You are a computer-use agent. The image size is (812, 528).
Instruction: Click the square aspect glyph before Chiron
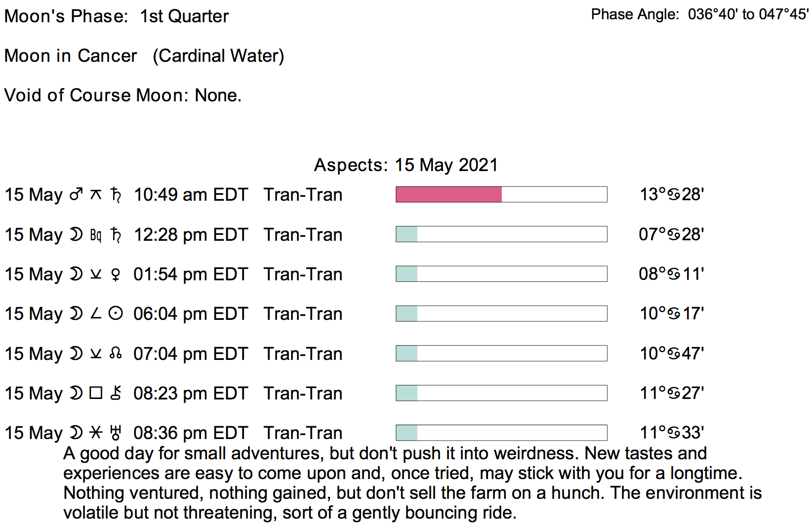tap(96, 393)
